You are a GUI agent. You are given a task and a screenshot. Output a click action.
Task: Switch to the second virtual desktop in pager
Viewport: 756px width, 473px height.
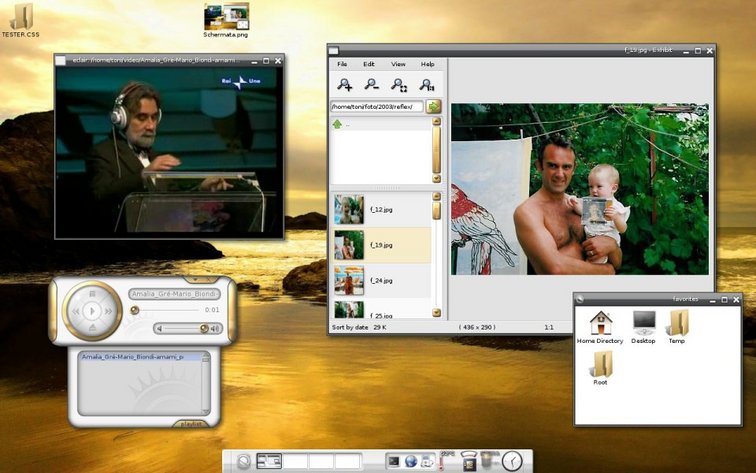click(295, 461)
